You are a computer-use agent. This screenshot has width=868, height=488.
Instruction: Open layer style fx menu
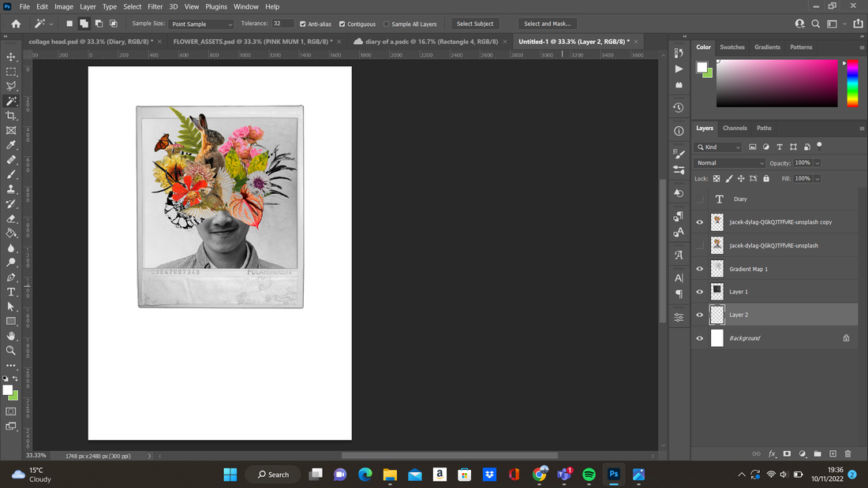[x=772, y=453]
